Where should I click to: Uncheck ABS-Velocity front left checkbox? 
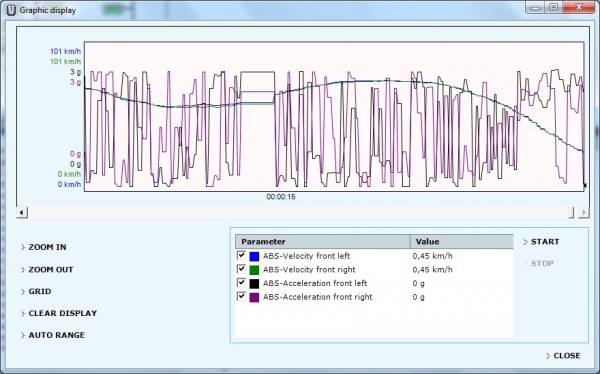click(241, 255)
